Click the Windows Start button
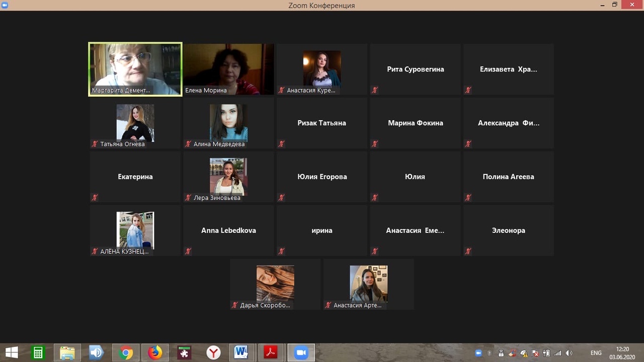The width and height of the screenshot is (644, 362). (x=11, y=352)
